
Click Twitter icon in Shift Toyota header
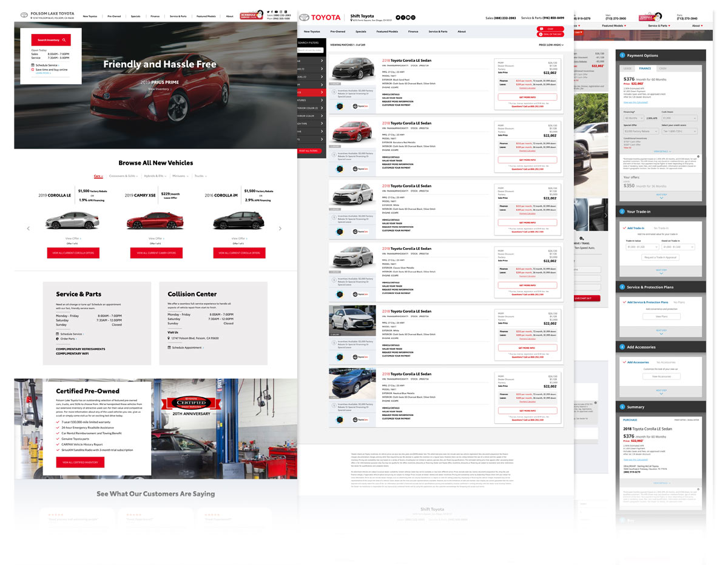tap(398, 18)
